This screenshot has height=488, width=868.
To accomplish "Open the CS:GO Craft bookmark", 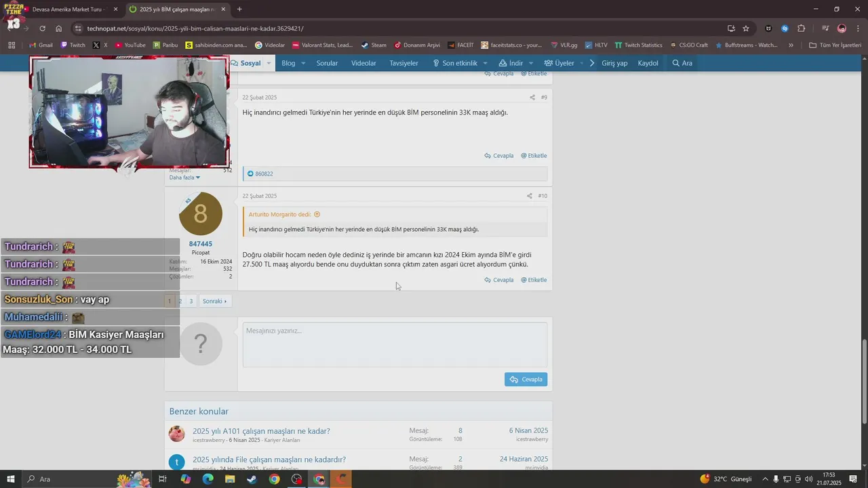I will (688, 45).
